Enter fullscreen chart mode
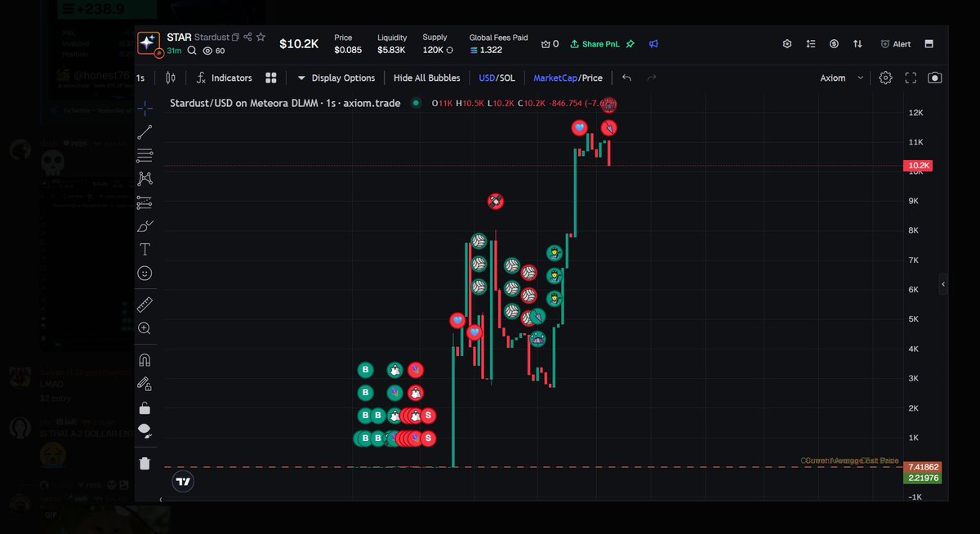Image resolution: width=980 pixels, height=534 pixels. [x=911, y=78]
